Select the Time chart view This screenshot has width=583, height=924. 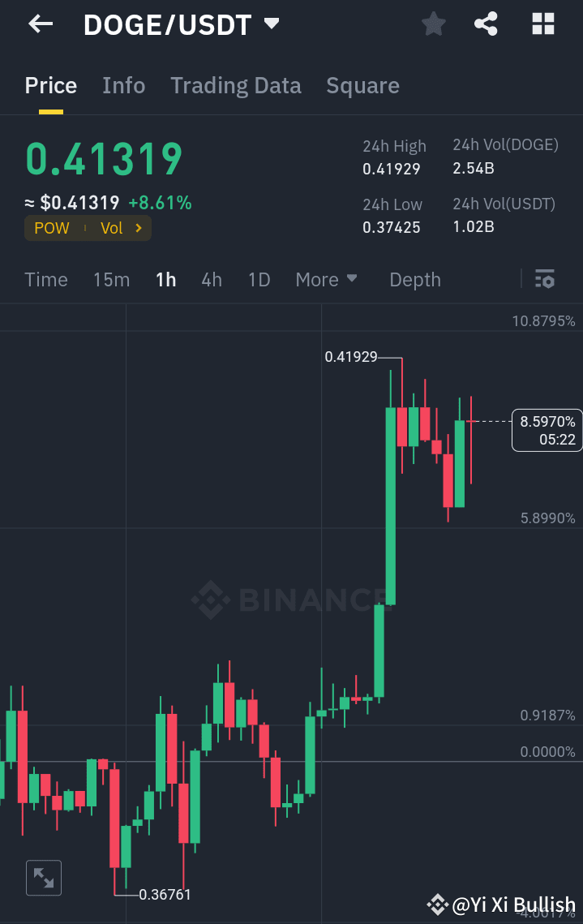tap(45, 279)
